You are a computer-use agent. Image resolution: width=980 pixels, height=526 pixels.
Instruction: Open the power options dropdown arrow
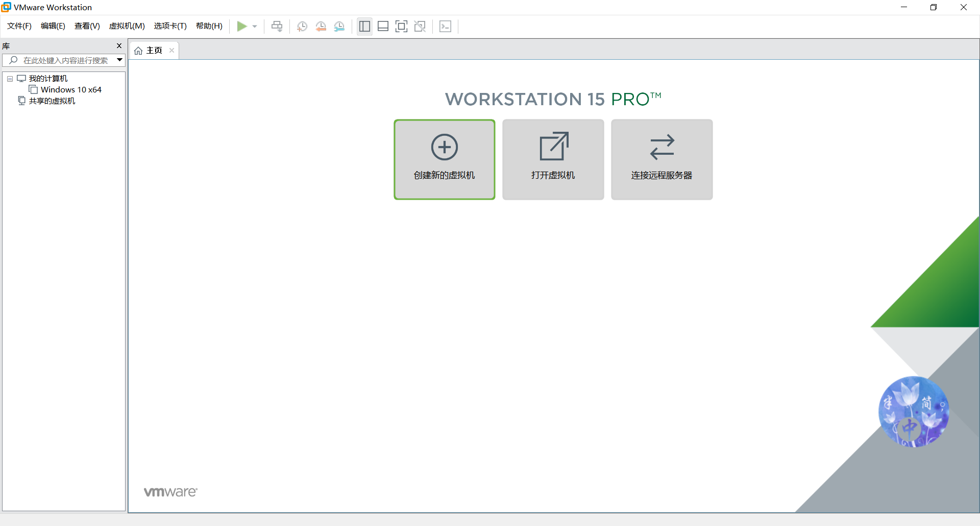[x=255, y=27]
